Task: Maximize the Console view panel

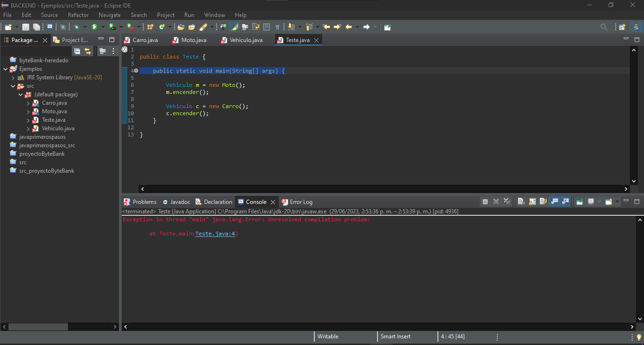Action: point(637,202)
